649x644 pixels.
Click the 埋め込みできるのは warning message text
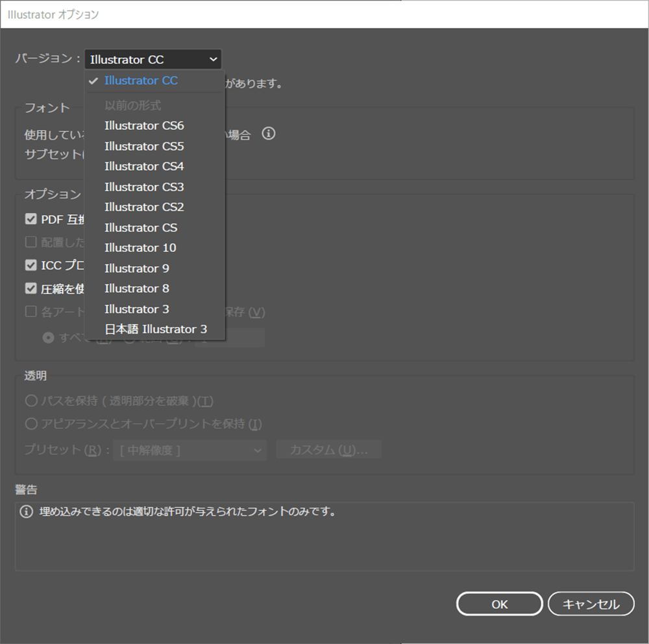tap(188, 512)
